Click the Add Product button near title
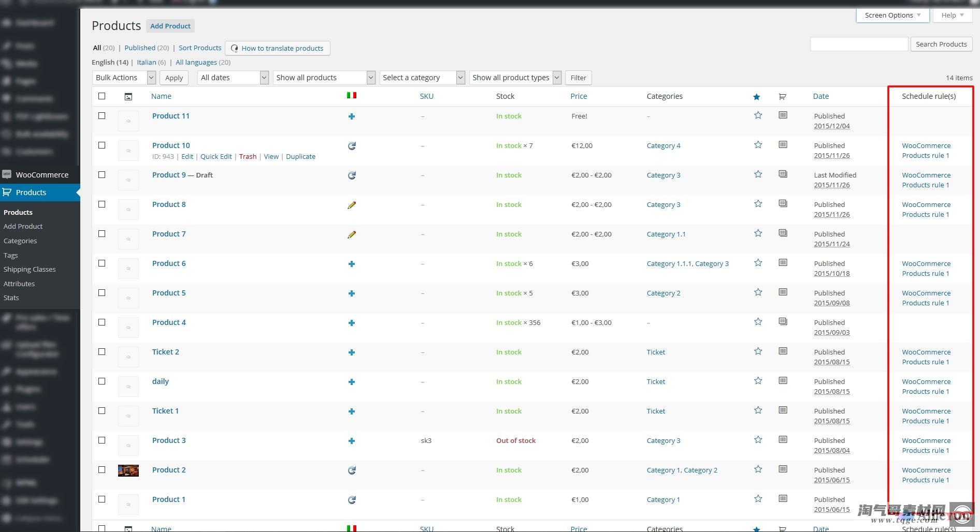The width and height of the screenshot is (980, 532). tap(170, 26)
